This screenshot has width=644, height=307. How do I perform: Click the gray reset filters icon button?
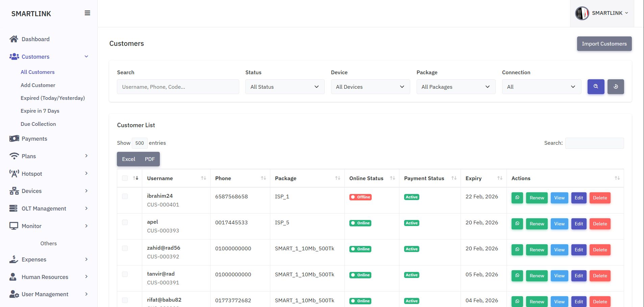click(616, 87)
